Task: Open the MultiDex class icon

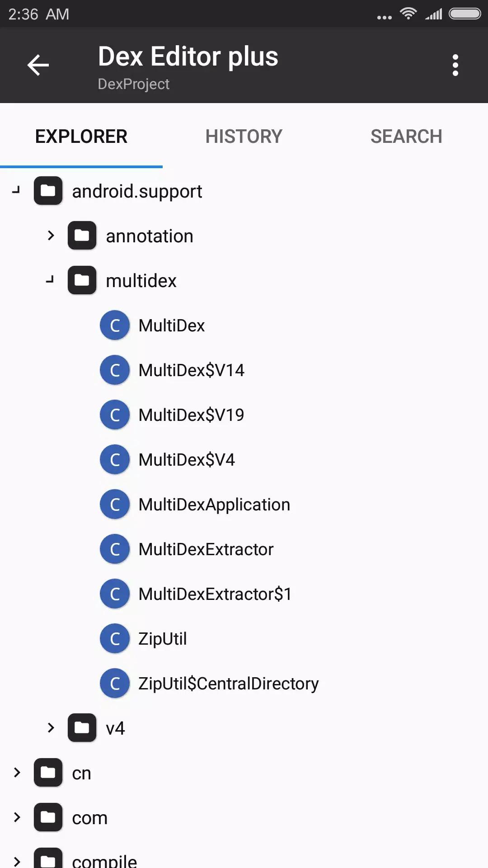Action: pos(115,325)
